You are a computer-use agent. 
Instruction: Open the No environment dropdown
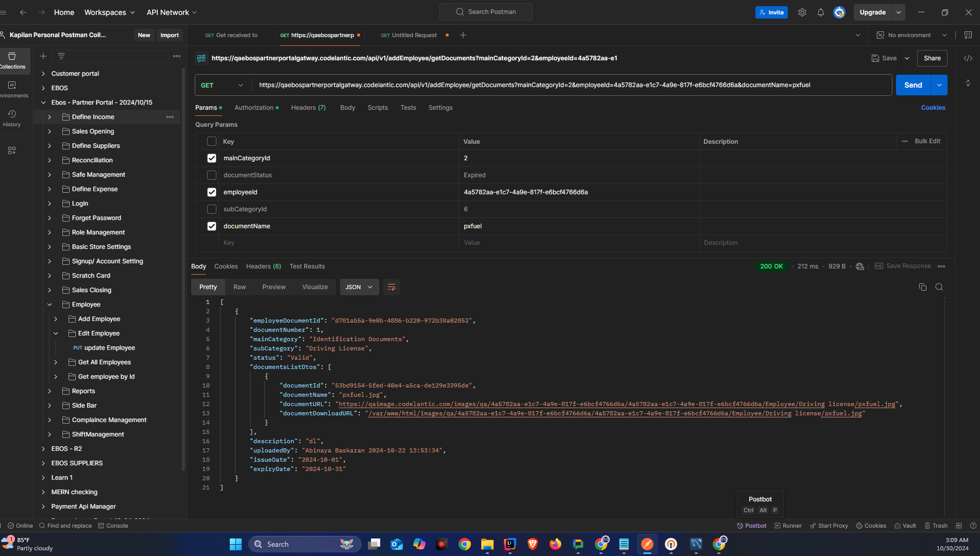912,35
